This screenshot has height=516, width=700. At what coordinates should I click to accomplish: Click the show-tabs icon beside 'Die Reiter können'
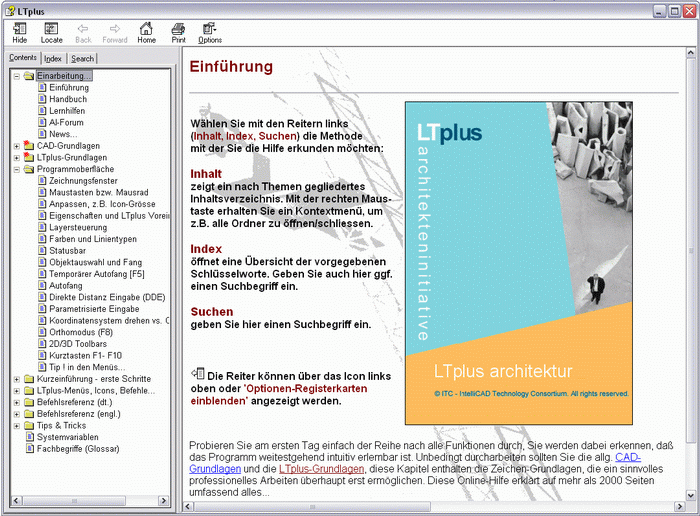(198, 373)
